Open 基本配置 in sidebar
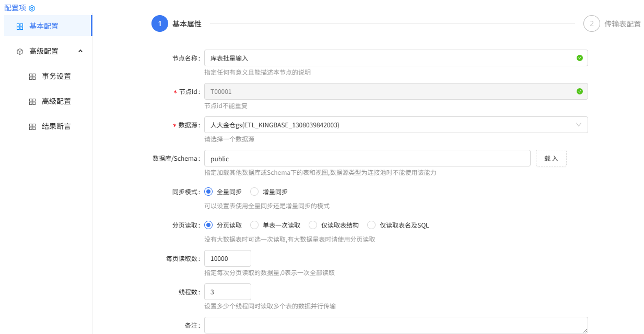 48,26
